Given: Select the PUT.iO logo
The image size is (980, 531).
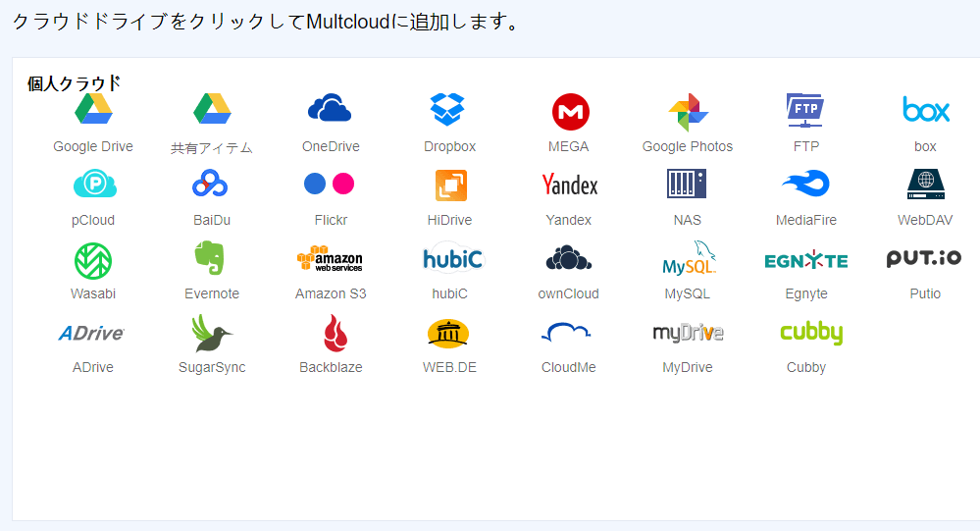Looking at the screenshot, I should pyautogui.click(x=924, y=258).
